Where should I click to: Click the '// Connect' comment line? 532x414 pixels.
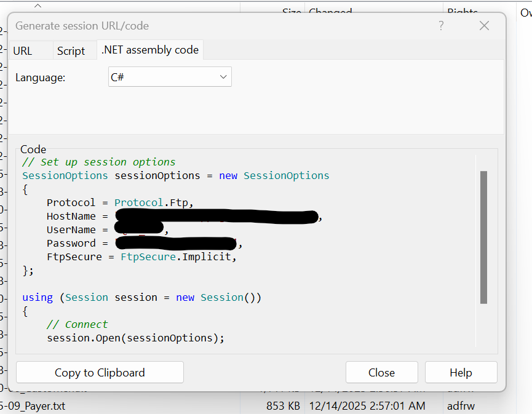pyautogui.click(x=77, y=324)
